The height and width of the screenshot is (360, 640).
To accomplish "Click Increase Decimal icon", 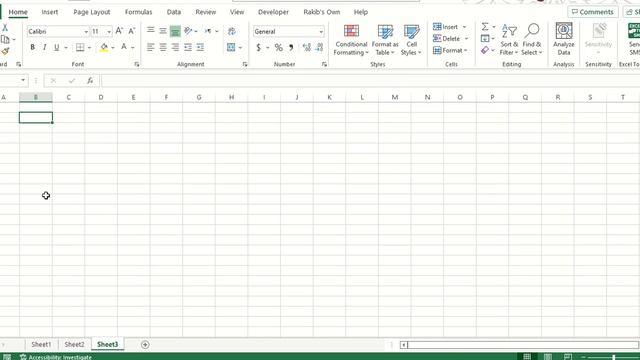I will coord(307,47).
